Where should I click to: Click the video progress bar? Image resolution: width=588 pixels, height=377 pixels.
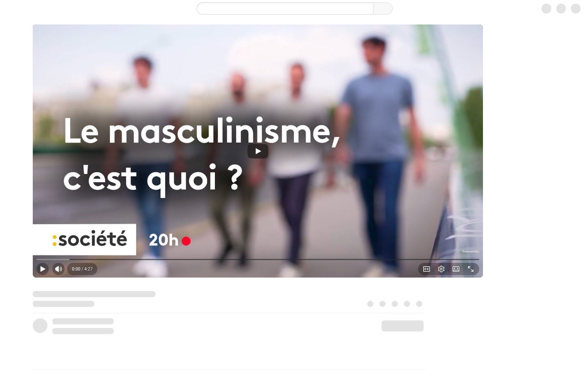[x=258, y=259]
